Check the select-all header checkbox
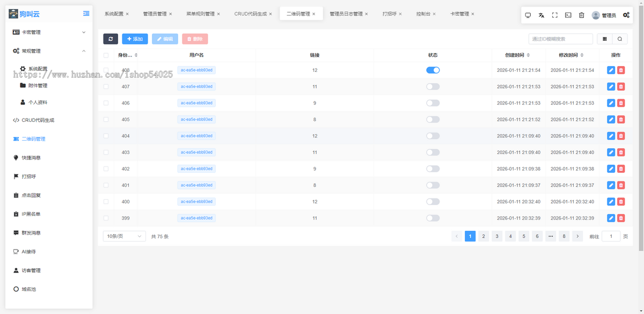 click(106, 55)
